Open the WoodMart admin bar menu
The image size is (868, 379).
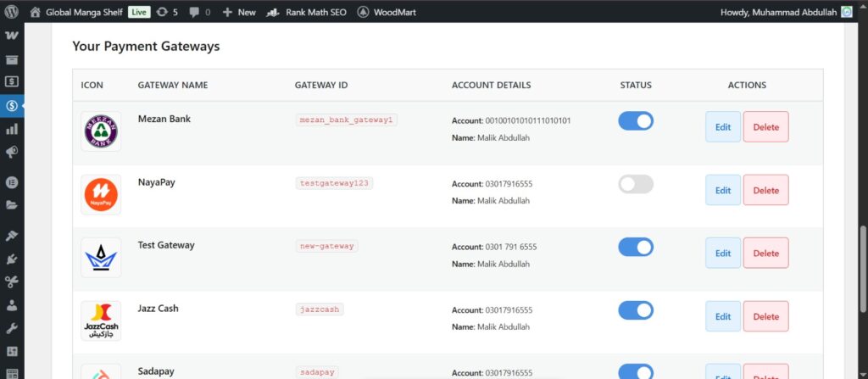pos(387,12)
